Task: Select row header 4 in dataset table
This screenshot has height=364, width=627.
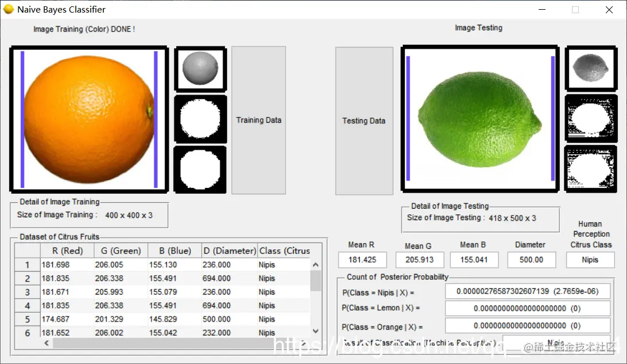Action: click(27, 306)
